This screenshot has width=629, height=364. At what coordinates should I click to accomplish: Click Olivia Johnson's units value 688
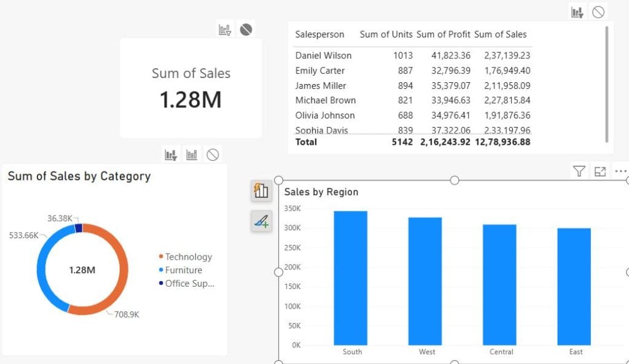pos(405,115)
